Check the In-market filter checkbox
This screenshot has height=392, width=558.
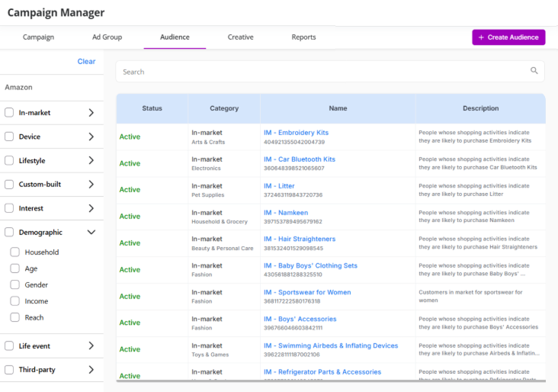point(9,113)
